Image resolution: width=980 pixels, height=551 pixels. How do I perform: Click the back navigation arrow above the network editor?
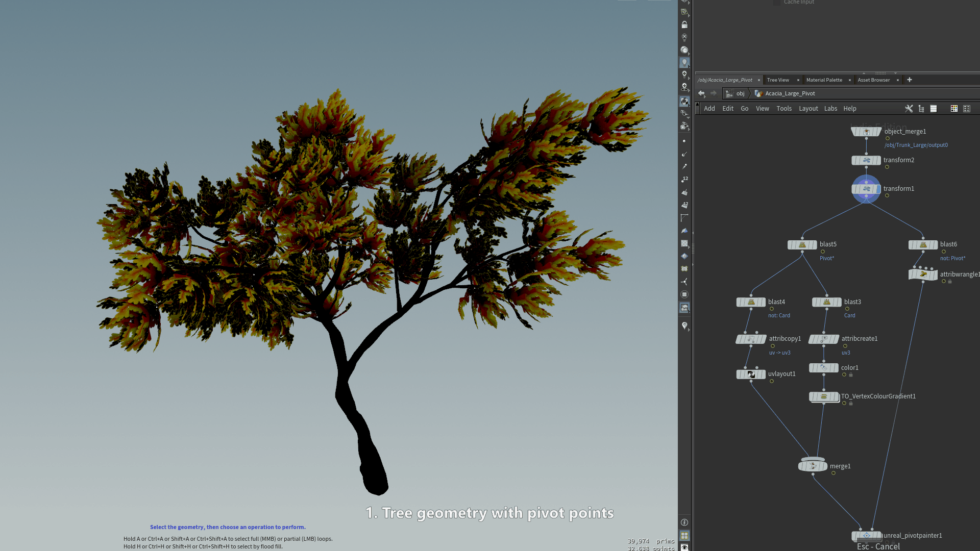point(701,93)
